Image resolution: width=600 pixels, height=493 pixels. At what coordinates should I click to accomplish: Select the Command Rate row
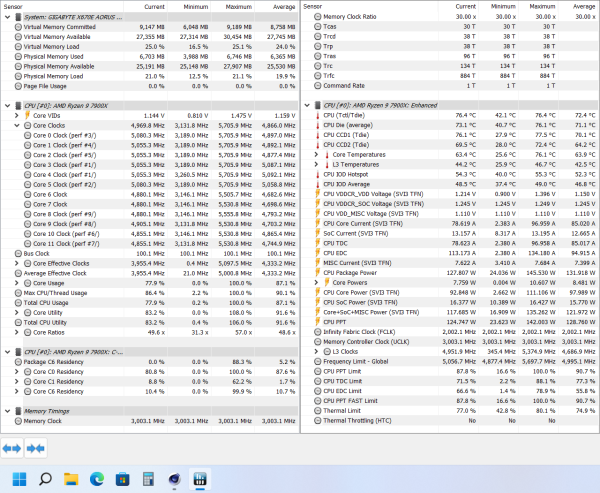click(450, 85)
